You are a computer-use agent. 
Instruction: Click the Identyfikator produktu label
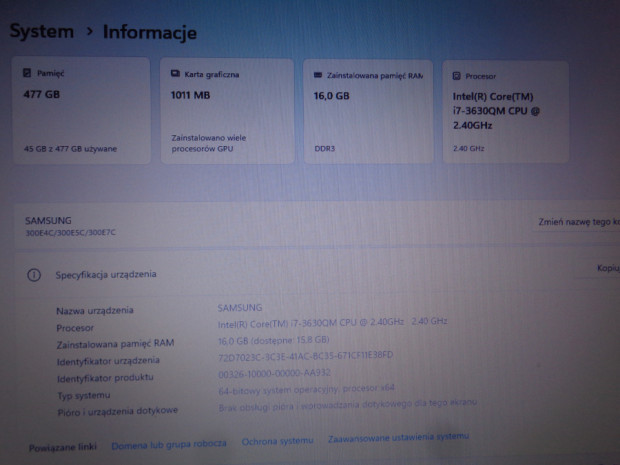(x=105, y=378)
